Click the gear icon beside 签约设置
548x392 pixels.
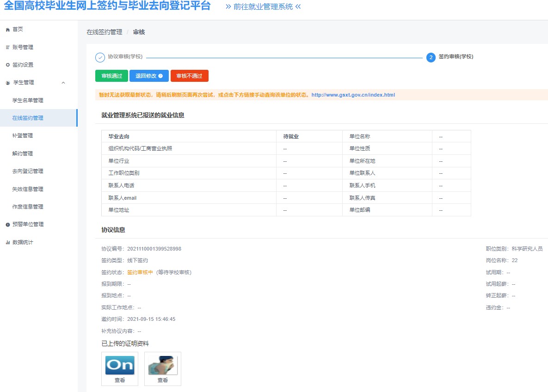(7, 65)
